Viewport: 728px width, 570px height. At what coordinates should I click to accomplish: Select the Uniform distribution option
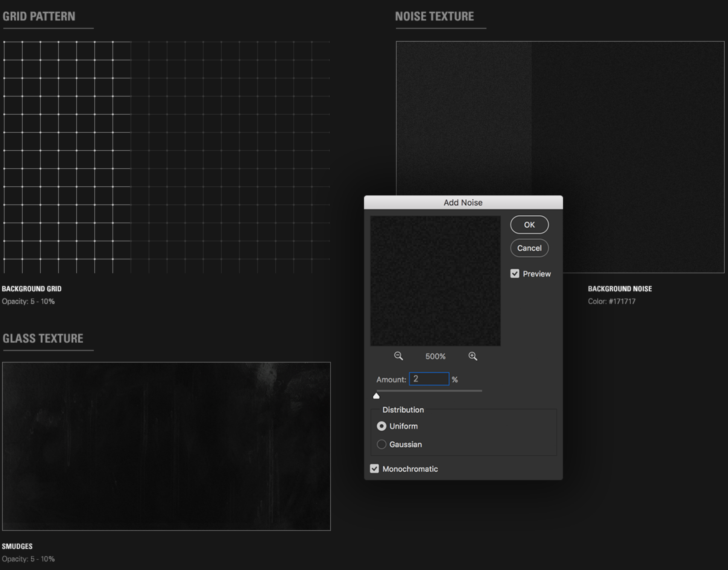click(381, 426)
